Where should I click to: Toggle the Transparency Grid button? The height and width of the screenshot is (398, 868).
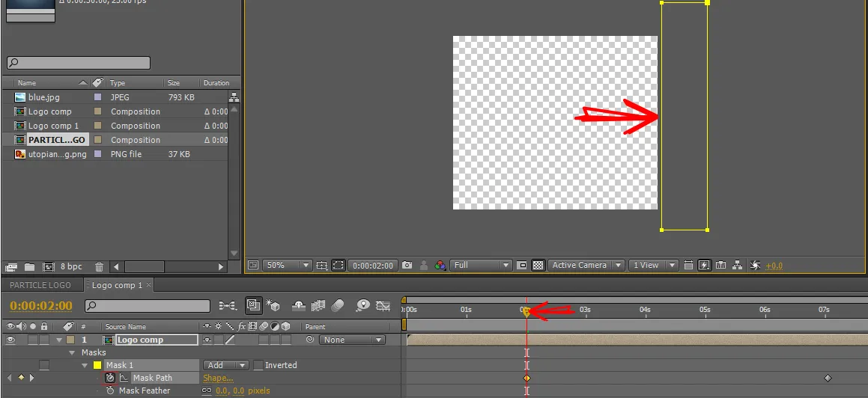pyautogui.click(x=538, y=266)
